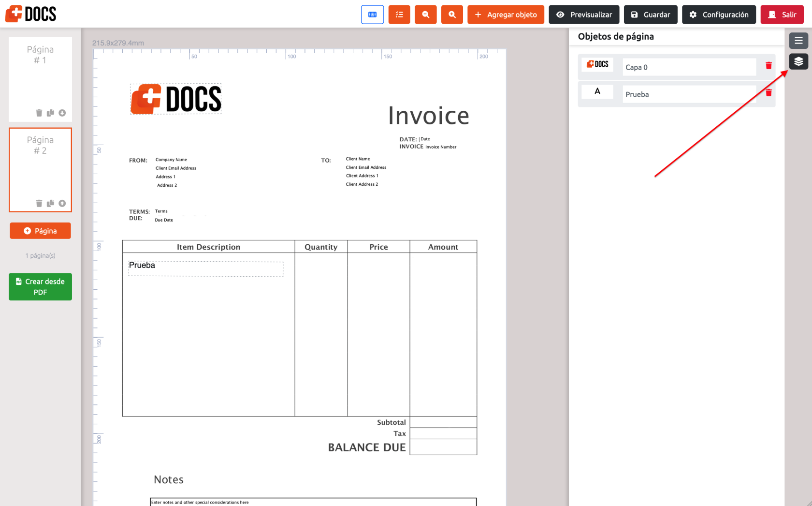Edit the Prueba name field

pyautogui.click(x=689, y=94)
